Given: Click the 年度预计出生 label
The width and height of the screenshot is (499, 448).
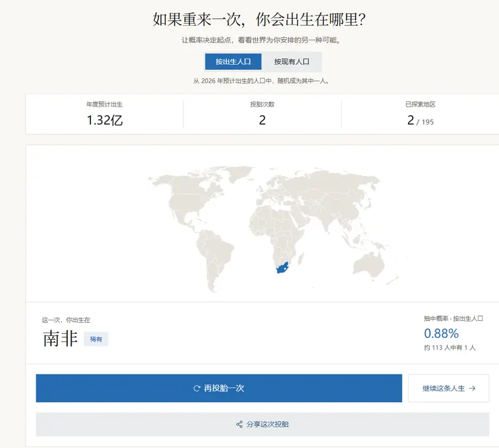Looking at the screenshot, I should point(105,104).
